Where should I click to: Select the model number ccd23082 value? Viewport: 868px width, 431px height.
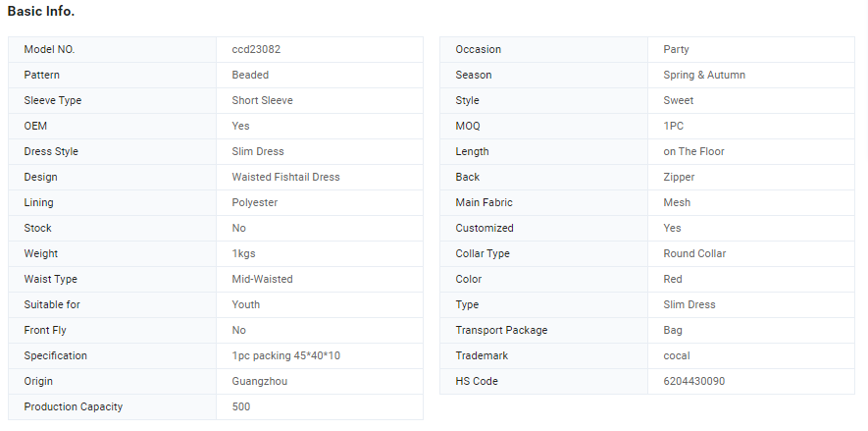point(256,49)
